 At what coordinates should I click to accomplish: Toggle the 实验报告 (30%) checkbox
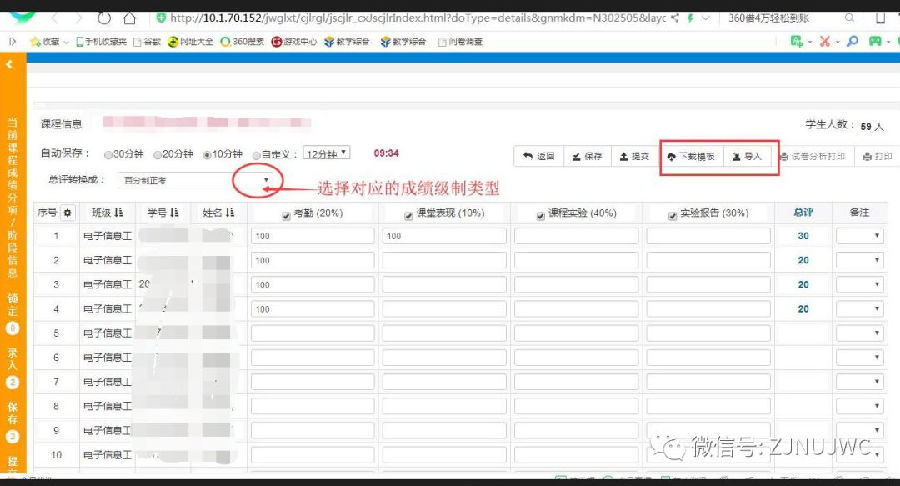click(672, 214)
